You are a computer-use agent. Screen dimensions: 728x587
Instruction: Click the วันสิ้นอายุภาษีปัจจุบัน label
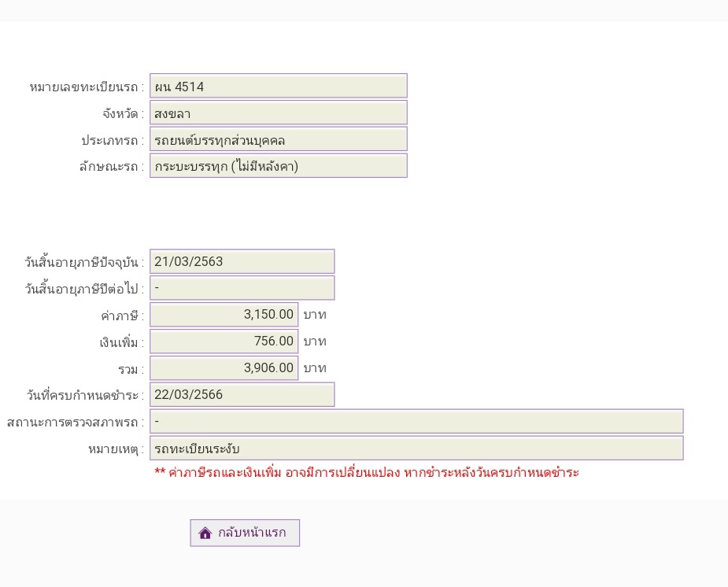(x=84, y=263)
